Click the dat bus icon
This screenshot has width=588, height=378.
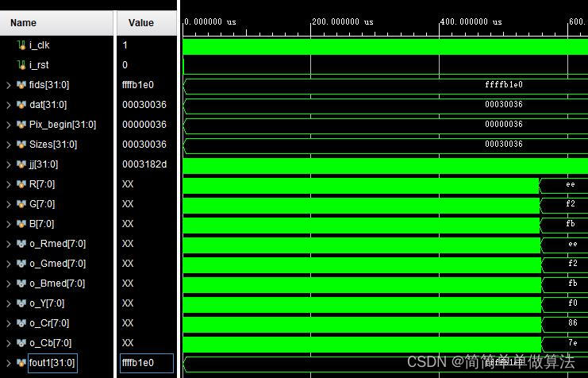21,105
